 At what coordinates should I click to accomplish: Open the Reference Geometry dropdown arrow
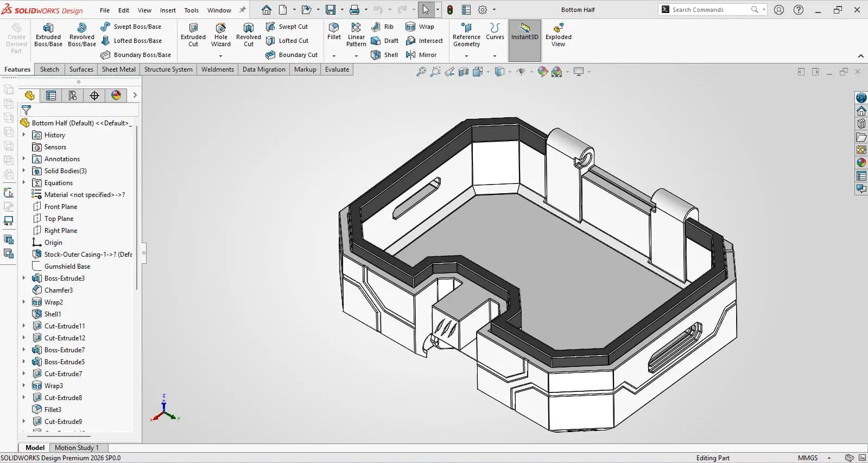(x=466, y=56)
